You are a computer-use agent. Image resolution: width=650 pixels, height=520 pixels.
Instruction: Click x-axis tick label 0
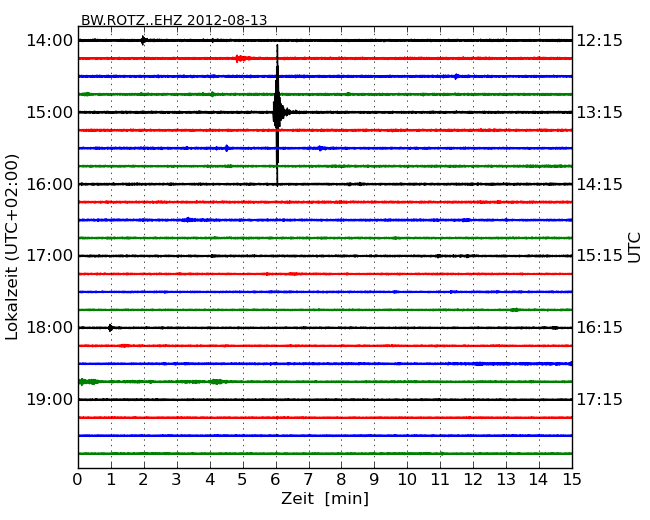[78, 480]
